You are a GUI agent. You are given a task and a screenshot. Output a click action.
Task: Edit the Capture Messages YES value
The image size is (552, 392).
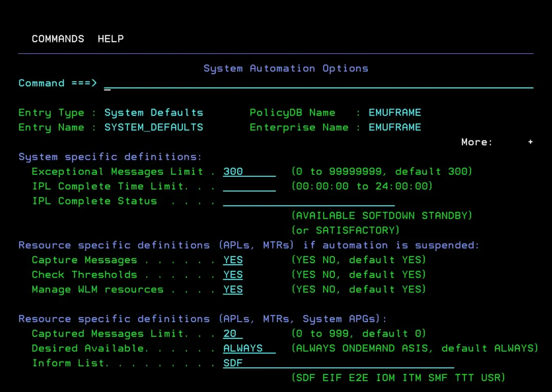pos(233,260)
